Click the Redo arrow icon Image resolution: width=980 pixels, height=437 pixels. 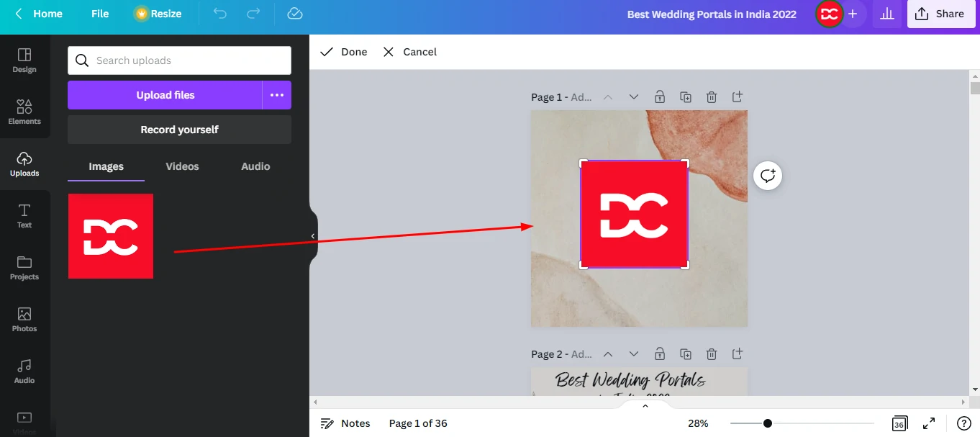[x=253, y=14]
